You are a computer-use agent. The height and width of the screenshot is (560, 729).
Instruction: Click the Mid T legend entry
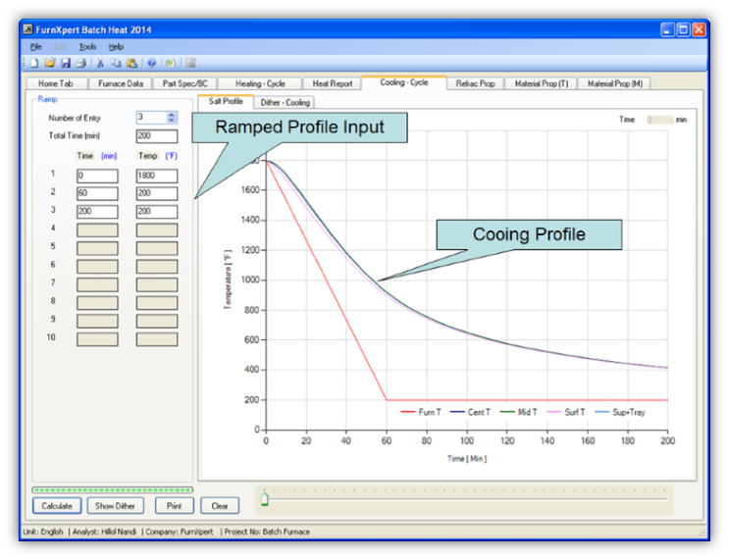point(518,412)
